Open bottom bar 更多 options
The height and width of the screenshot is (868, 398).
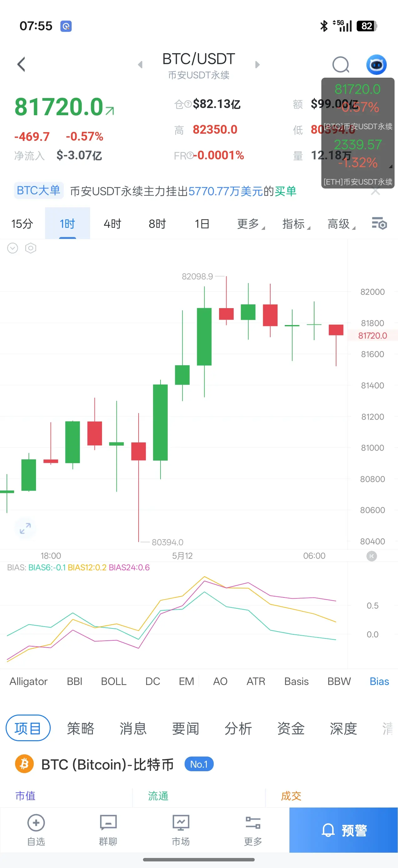253,830
